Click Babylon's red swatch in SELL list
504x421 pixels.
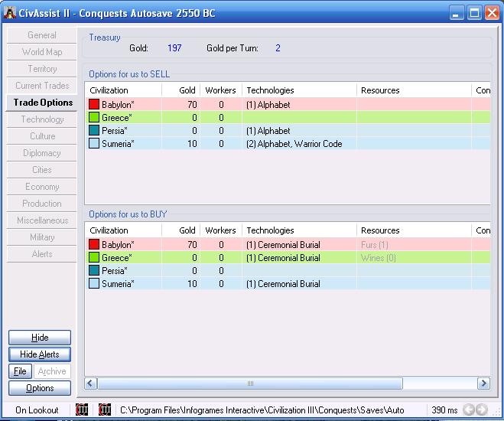tap(94, 104)
